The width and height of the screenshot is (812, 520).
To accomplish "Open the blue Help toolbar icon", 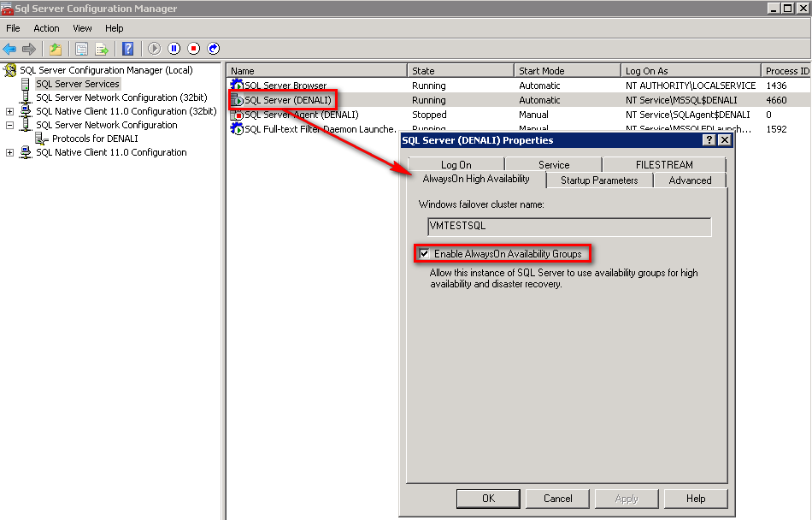I will pos(127,49).
